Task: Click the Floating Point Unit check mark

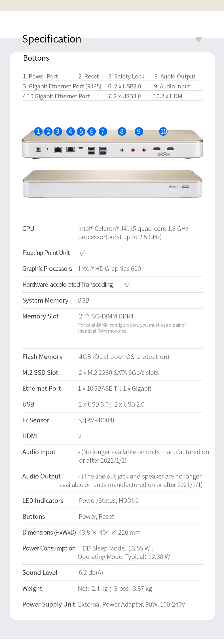Action: 82,253
